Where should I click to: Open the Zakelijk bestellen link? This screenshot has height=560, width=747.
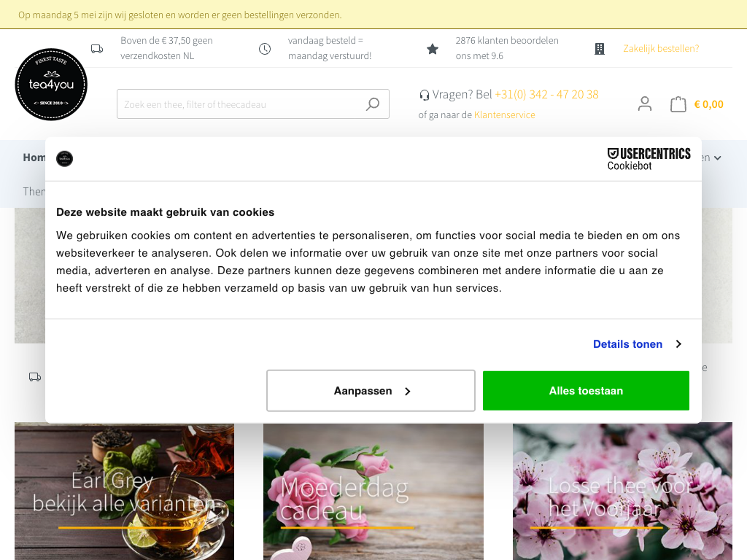[x=661, y=49]
